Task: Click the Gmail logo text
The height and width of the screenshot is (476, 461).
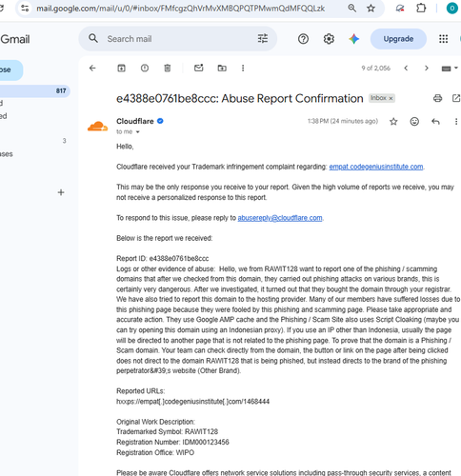Action: 15,39
